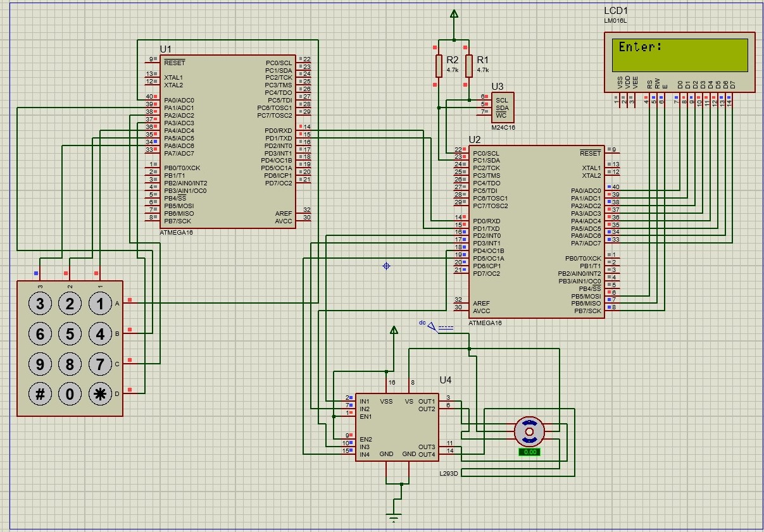Click the PD0/RXD pin label on U2

coord(486,221)
